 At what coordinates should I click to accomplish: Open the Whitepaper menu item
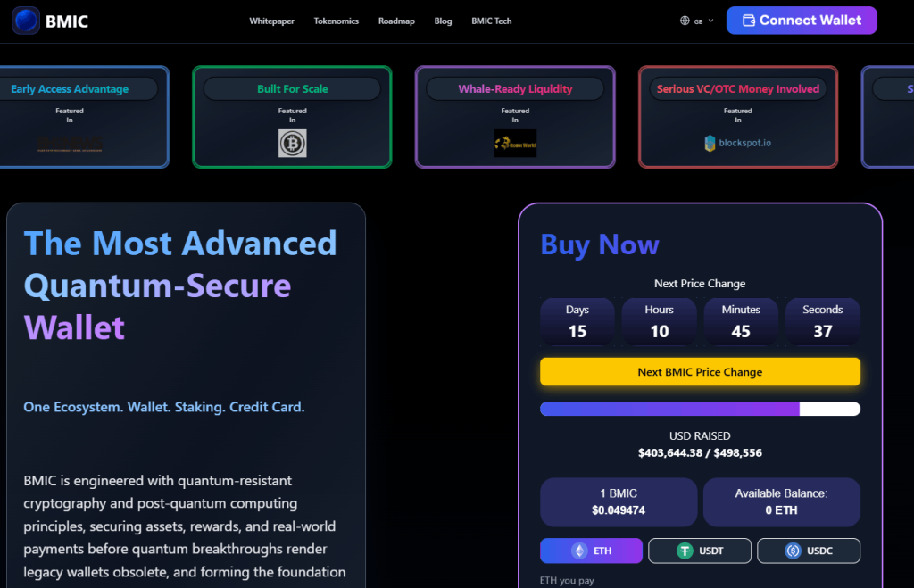(271, 21)
